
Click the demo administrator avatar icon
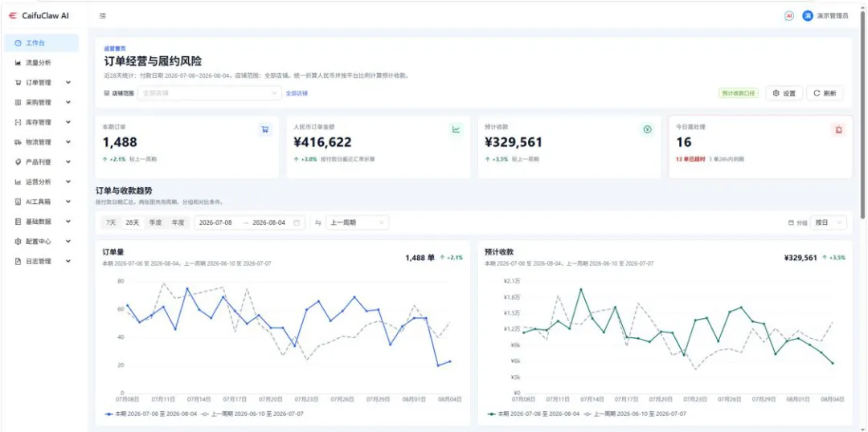point(807,16)
